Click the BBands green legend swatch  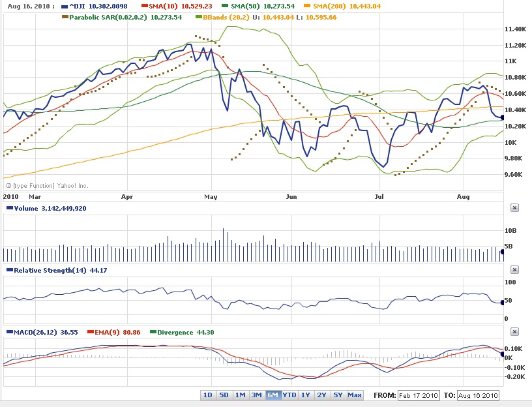tap(199, 17)
